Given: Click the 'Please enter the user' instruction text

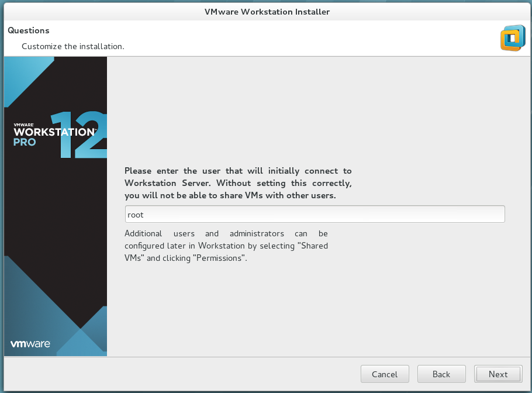Looking at the screenshot, I should 238,183.
